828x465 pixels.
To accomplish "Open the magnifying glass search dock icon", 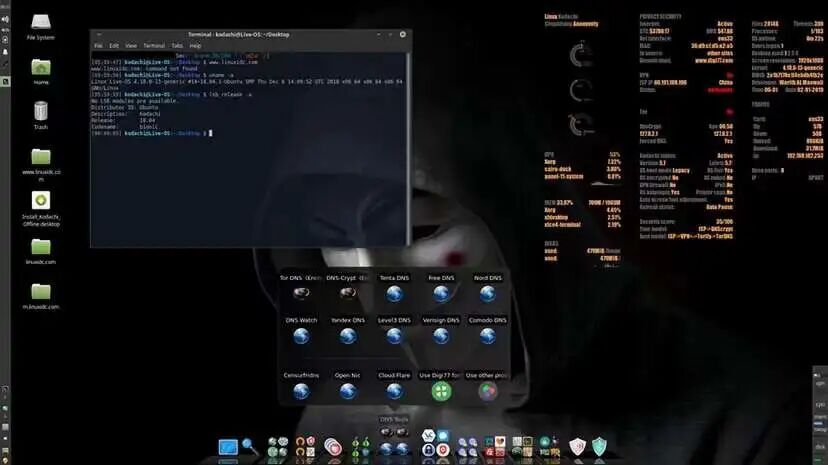I will click(250, 447).
